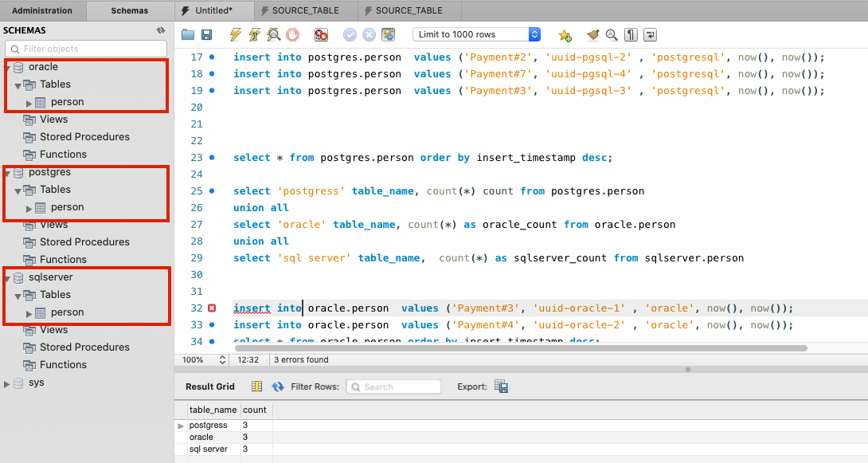Click the person table under sqlserver
868x463 pixels.
(x=67, y=312)
